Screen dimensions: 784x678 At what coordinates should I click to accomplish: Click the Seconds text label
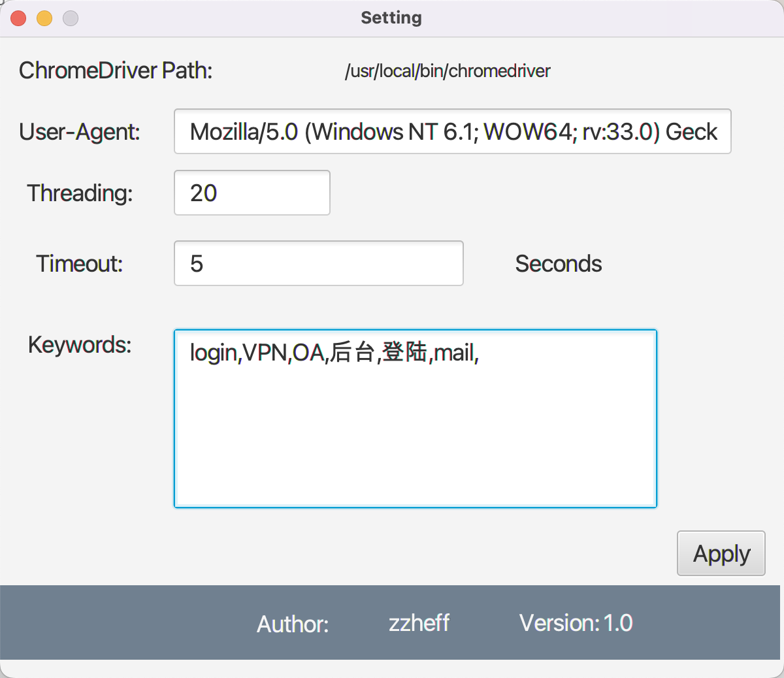558,263
